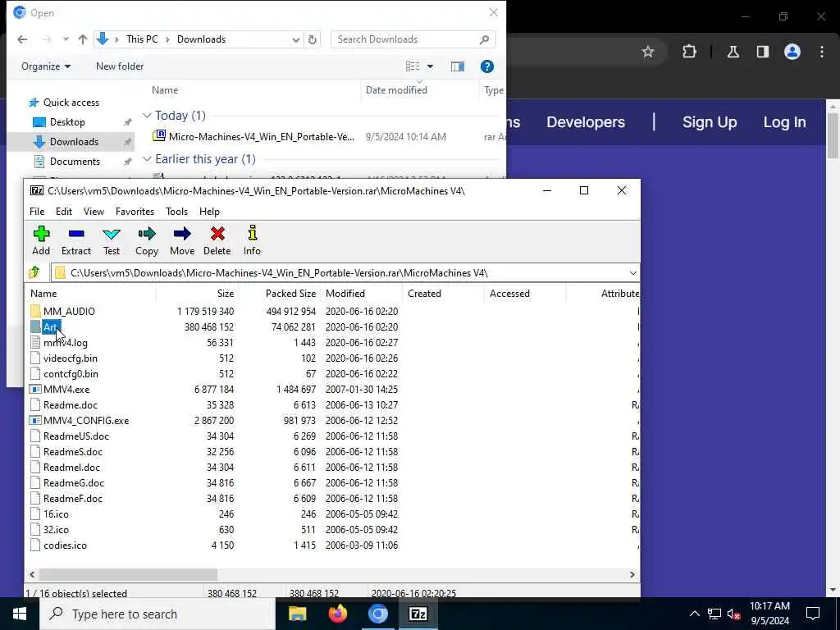Open the Chrome profile avatar
The image size is (840, 630).
click(792, 52)
